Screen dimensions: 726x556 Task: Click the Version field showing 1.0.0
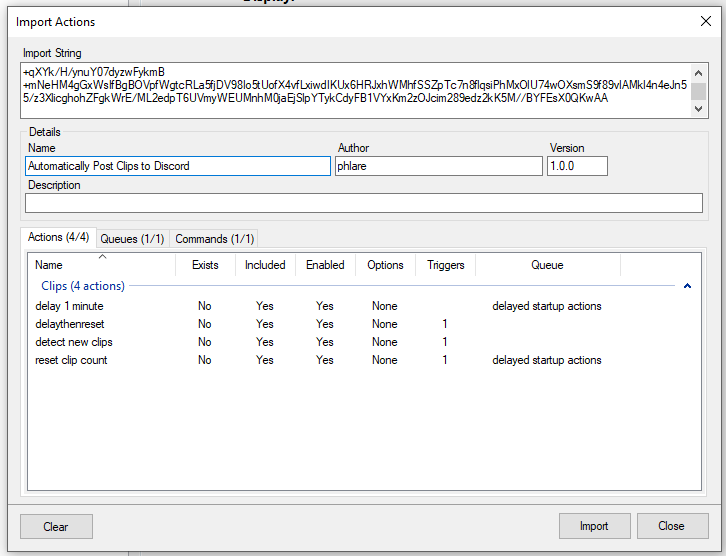click(577, 166)
